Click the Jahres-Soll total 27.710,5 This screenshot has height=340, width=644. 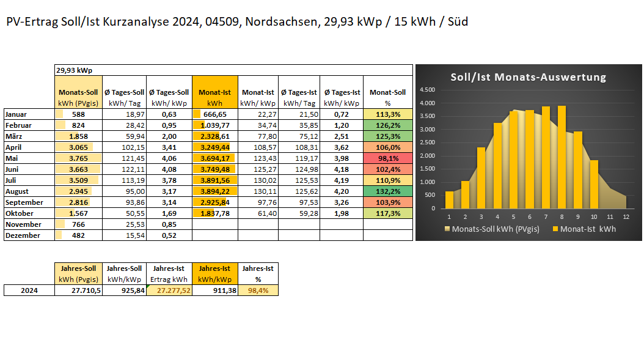click(x=78, y=290)
